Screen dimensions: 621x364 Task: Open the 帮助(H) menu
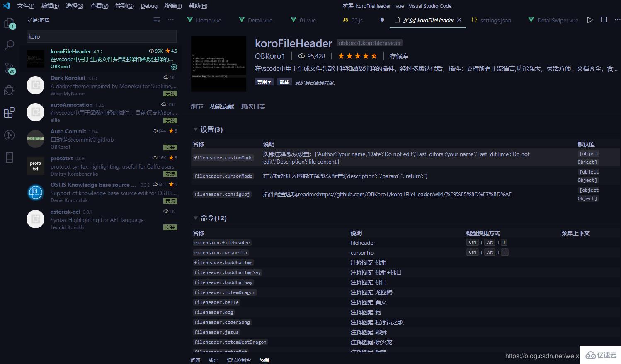(198, 6)
